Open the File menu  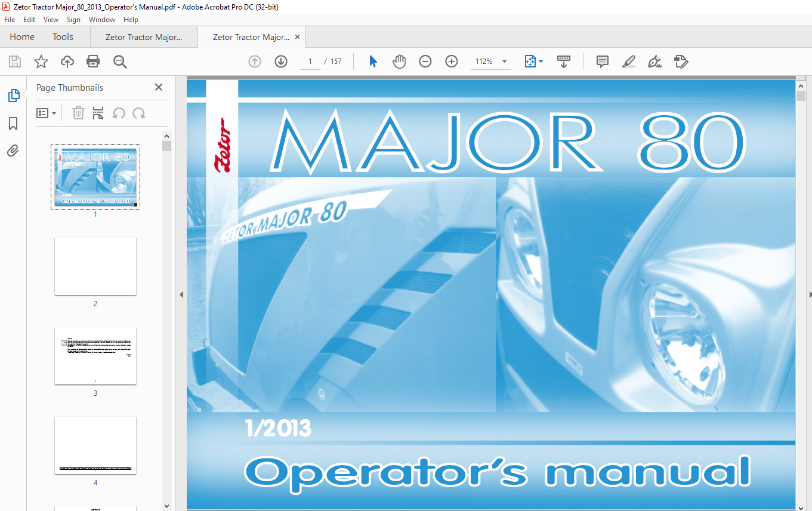point(10,20)
